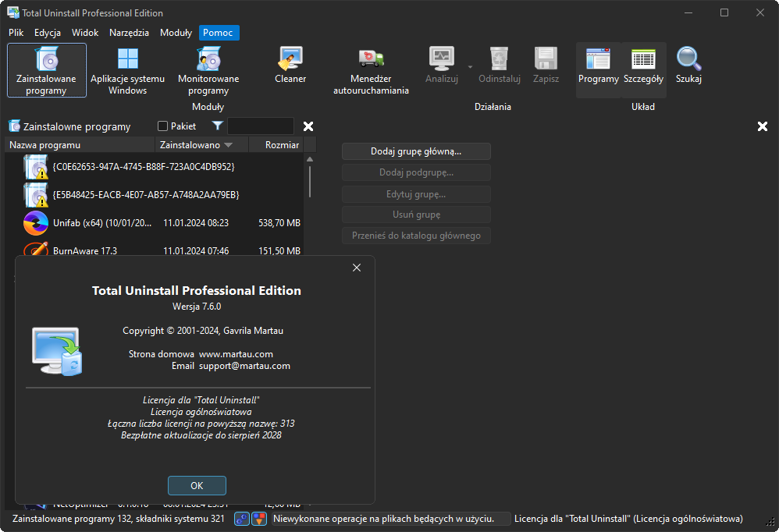Toggle the Szczegóły layout pane
The height and width of the screenshot is (532, 779).
(x=643, y=70)
